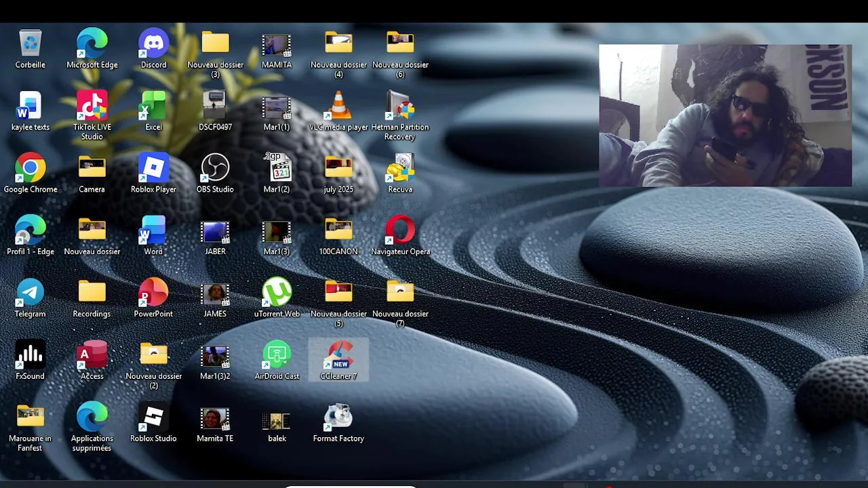Launch VLC media player

point(338,106)
